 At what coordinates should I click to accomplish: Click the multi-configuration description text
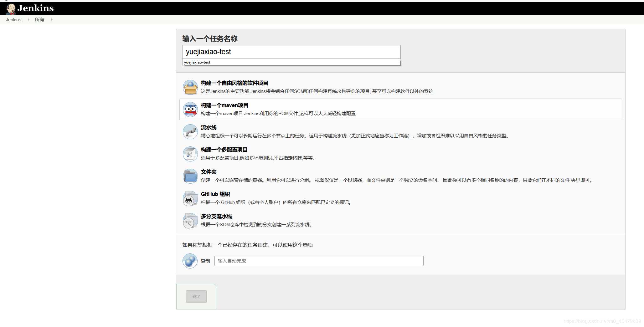coord(257,158)
